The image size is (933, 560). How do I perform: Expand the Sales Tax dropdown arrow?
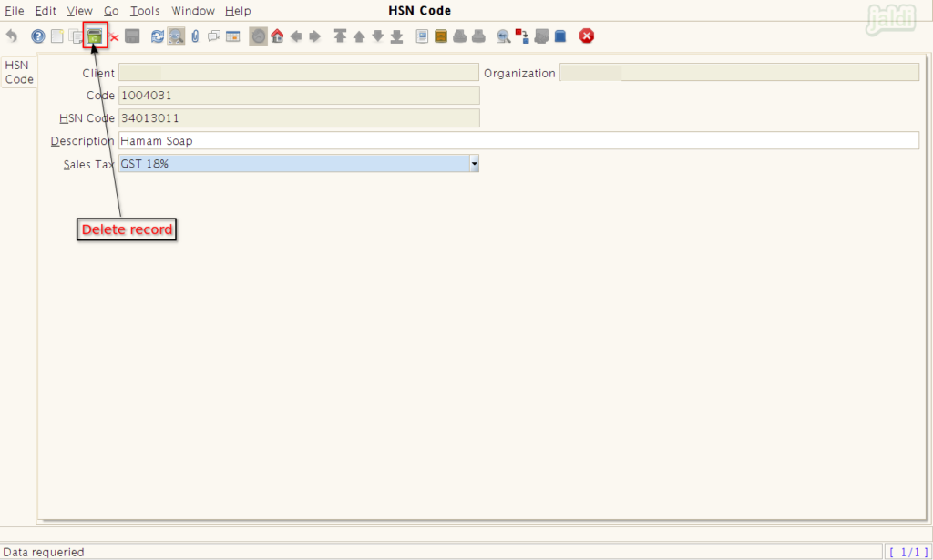474,164
